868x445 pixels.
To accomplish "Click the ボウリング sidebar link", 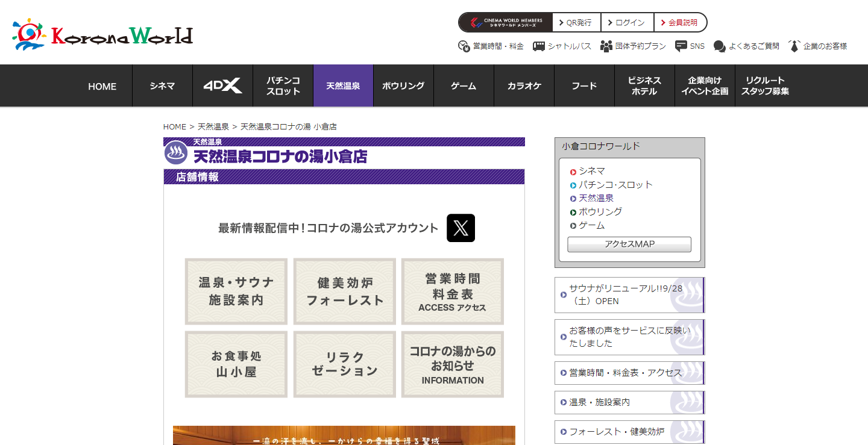I will (x=600, y=212).
